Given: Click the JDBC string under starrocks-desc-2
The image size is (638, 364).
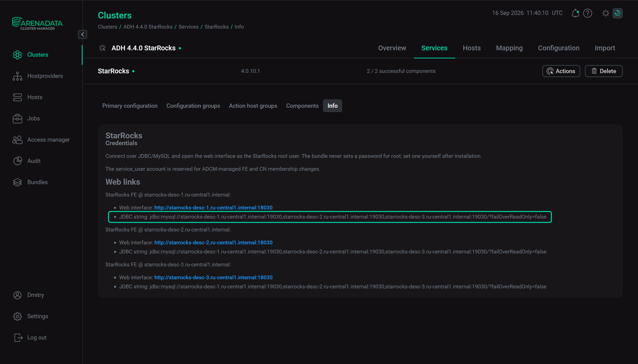Looking at the screenshot, I should click(333, 252).
